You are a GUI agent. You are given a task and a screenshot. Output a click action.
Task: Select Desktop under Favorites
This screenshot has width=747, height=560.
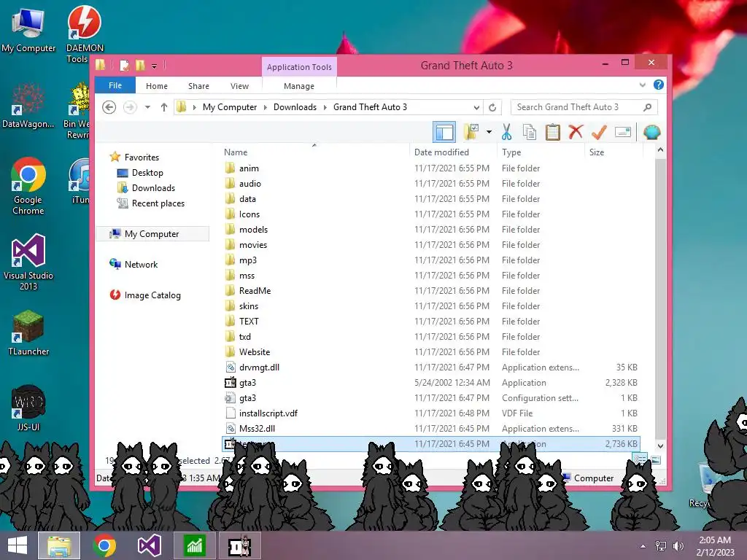point(141,172)
